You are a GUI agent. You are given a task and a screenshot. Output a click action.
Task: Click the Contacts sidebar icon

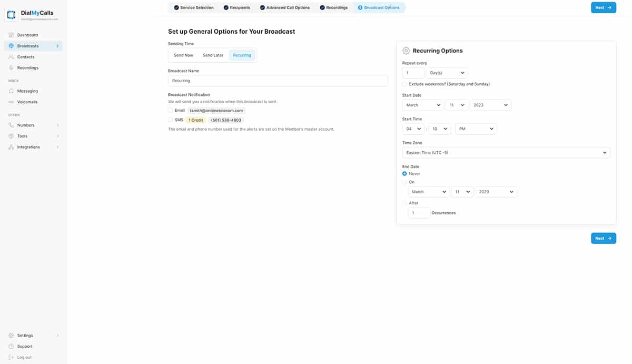tap(12, 57)
